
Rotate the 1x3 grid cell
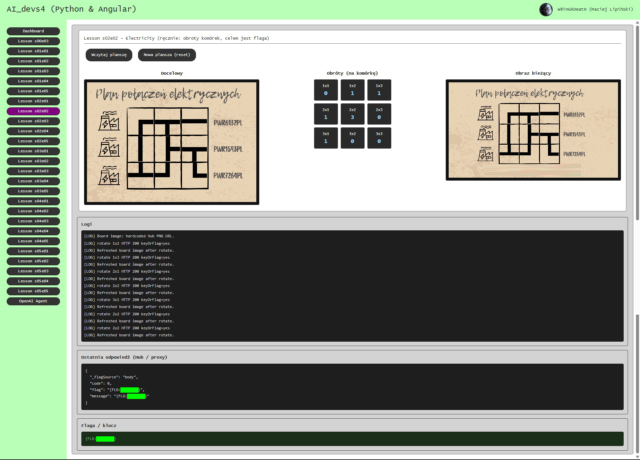(x=379, y=90)
